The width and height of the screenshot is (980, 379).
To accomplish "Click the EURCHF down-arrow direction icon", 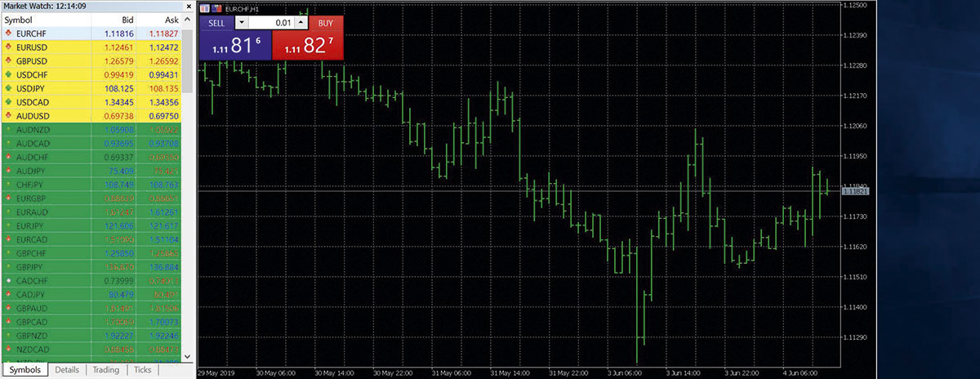I will pyautogui.click(x=7, y=33).
